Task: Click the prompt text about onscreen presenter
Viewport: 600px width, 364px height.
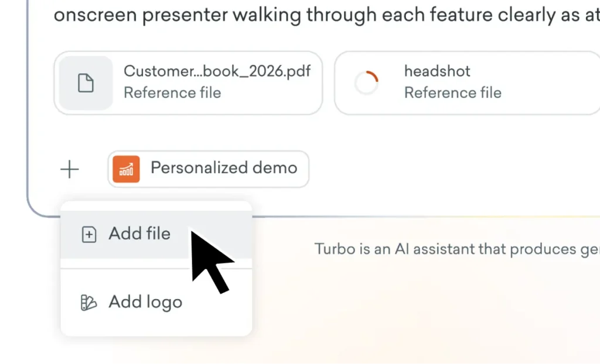Action: click(327, 15)
